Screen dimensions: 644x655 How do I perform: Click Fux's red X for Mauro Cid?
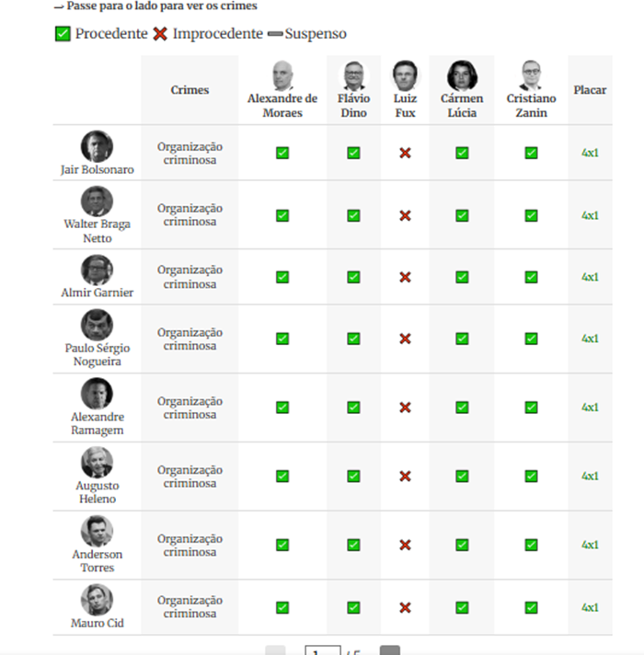(x=405, y=607)
